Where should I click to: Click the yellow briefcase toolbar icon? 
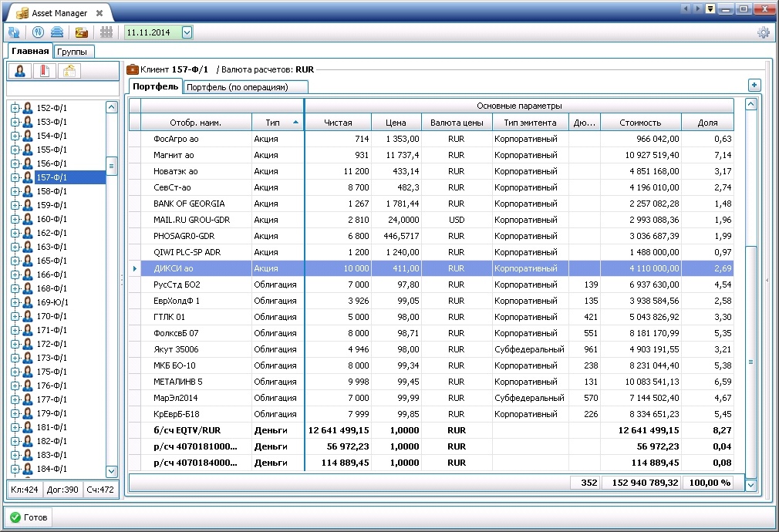click(80, 32)
